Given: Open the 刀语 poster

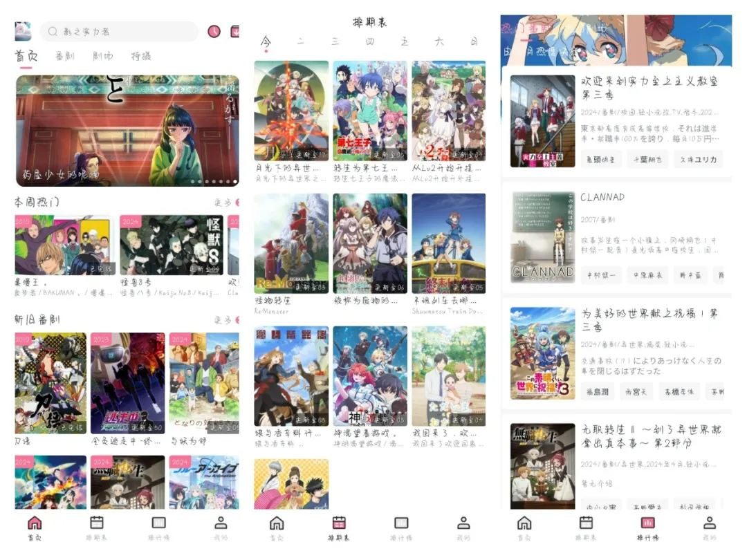Looking at the screenshot, I should coord(50,383).
